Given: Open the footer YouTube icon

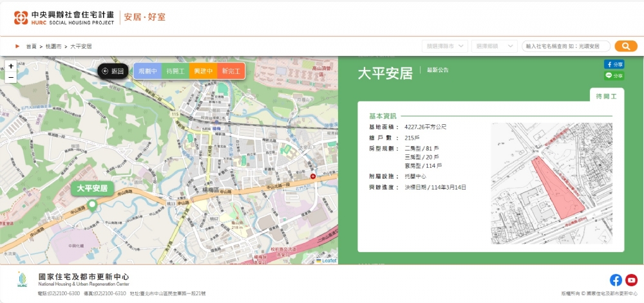Looking at the screenshot, I should pos(631,280).
